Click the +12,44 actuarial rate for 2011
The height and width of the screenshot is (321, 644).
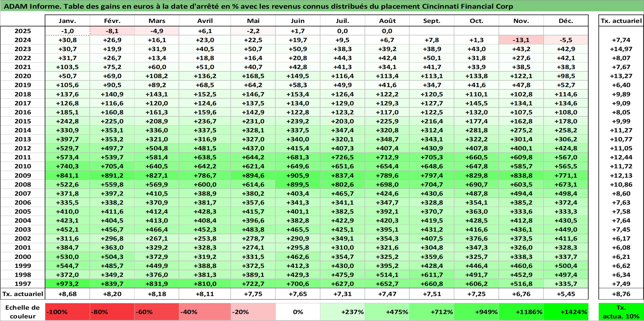click(x=621, y=157)
